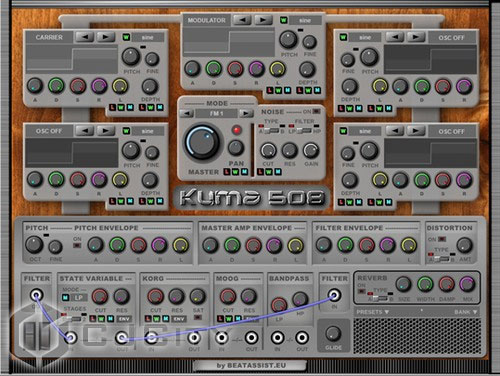This screenshot has height=376, width=500.
Task: Click the large MASTER volume knob
Action: pyautogui.click(x=202, y=142)
